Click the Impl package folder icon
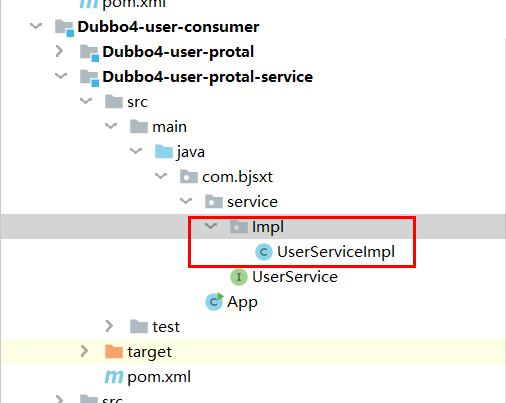The width and height of the screenshot is (506, 403). click(239, 227)
